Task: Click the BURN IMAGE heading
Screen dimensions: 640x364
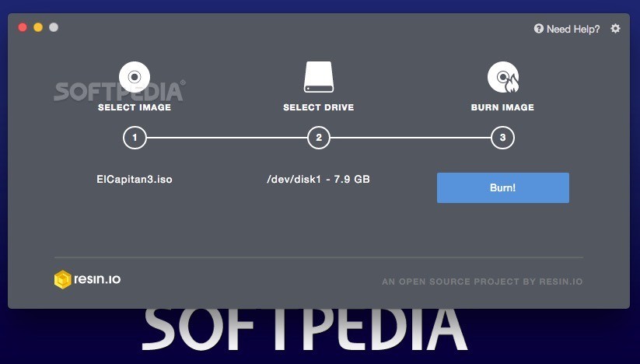Action: click(x=502, y=107)
